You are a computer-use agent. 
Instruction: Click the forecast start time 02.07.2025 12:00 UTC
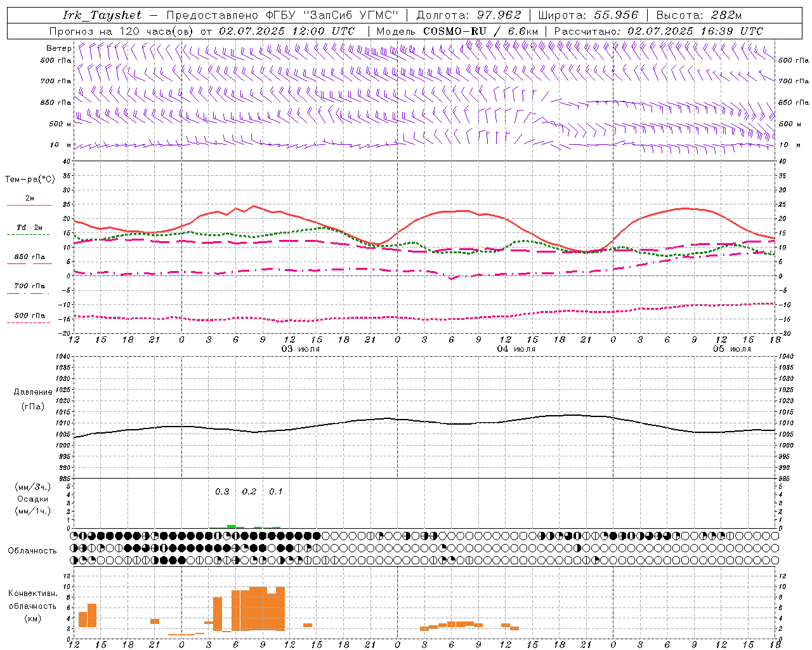pos(287,31)
